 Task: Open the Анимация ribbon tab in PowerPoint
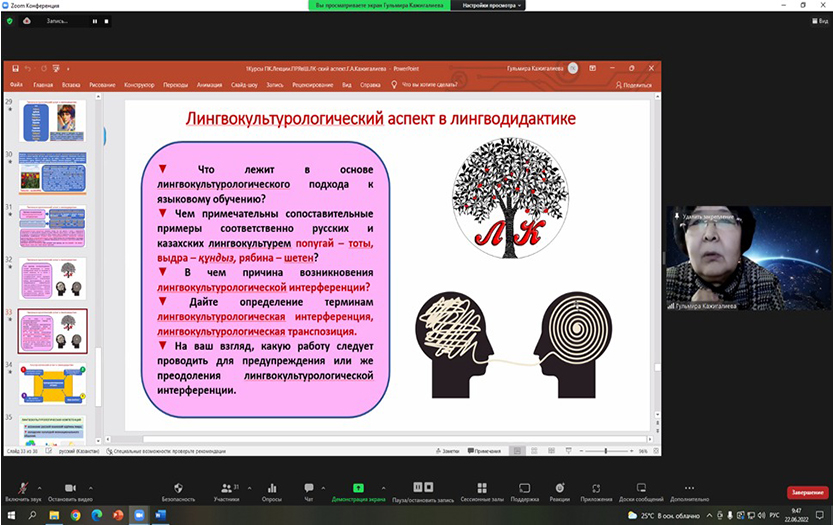[x=209, y=85]
